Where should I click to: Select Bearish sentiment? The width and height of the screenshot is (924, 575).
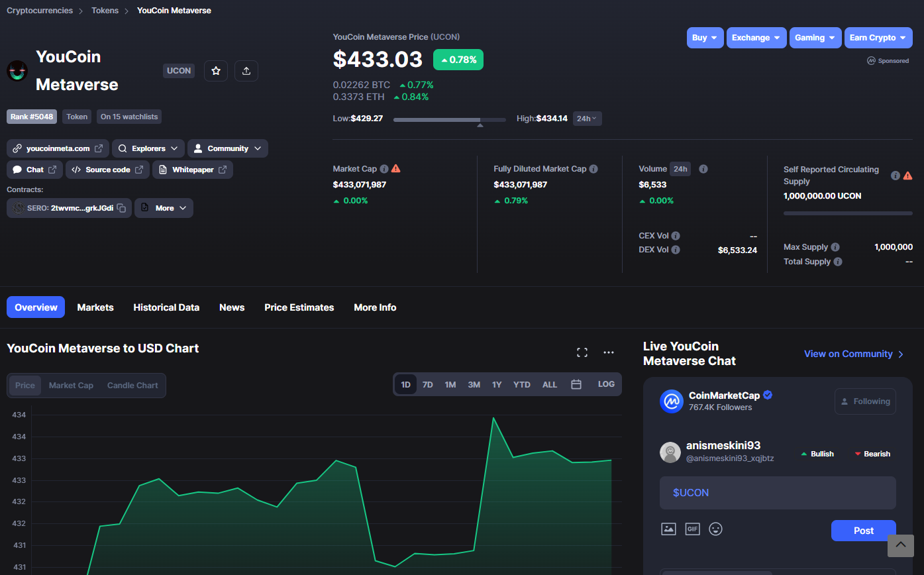872,454
